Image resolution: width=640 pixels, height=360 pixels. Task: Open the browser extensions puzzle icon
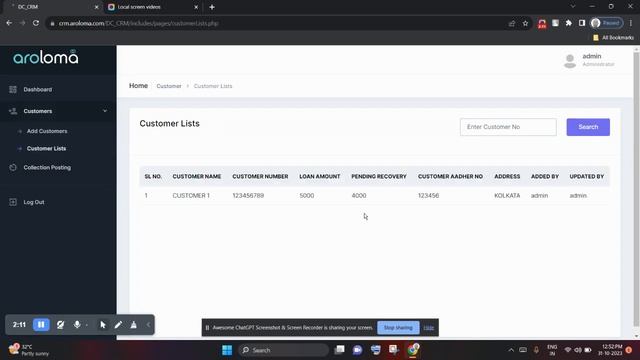click(x=569, y=23)
